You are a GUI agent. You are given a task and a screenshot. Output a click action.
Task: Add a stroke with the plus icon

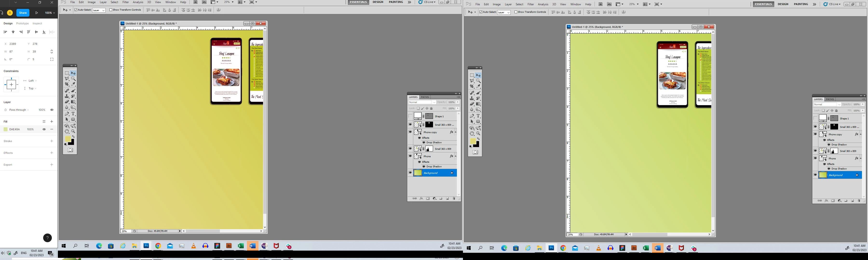(x=52, y=141)
